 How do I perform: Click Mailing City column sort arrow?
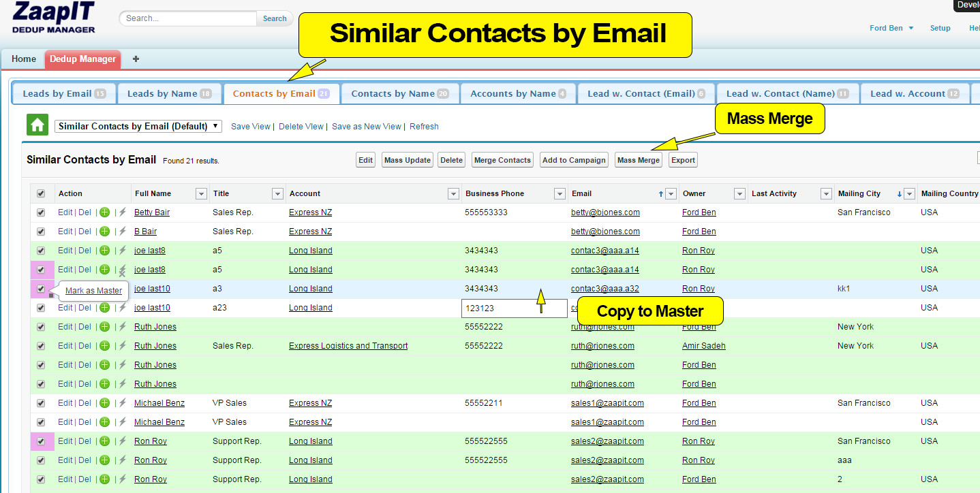click(899, 194)
